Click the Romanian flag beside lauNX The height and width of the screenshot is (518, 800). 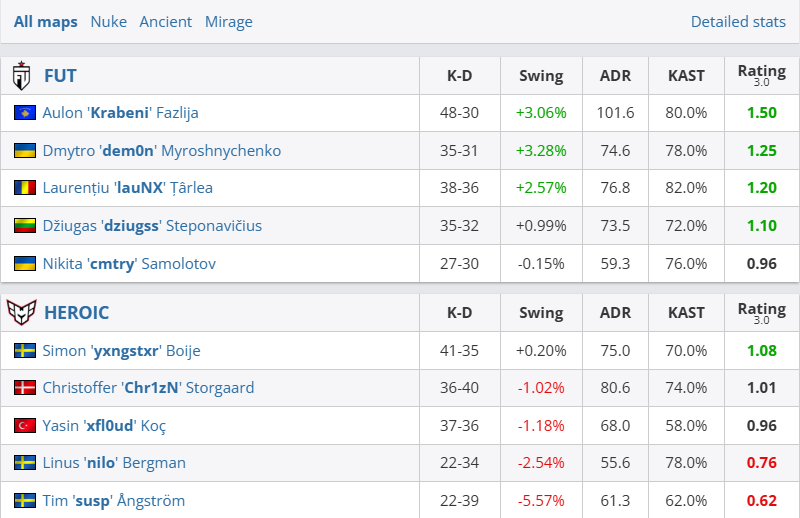(24, 188)
